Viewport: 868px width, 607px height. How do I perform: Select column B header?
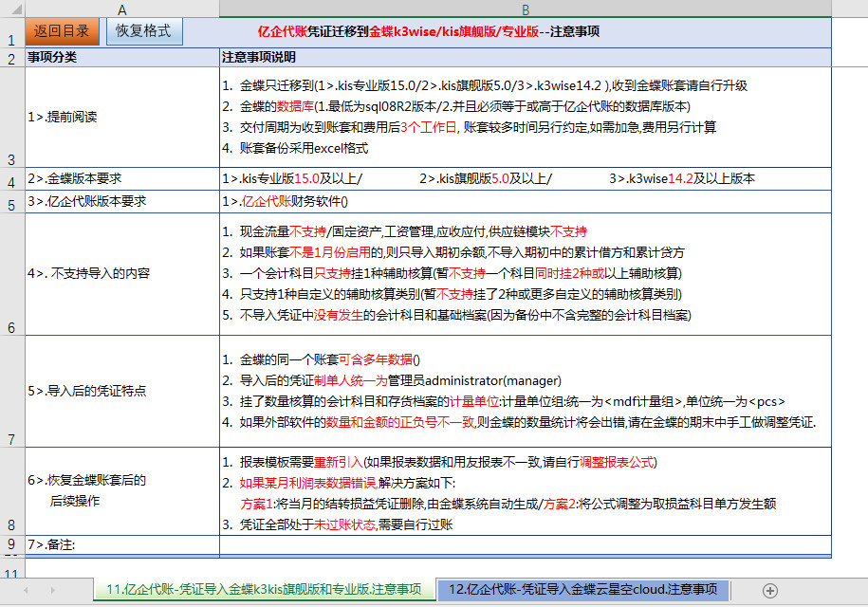coord(525,9)
